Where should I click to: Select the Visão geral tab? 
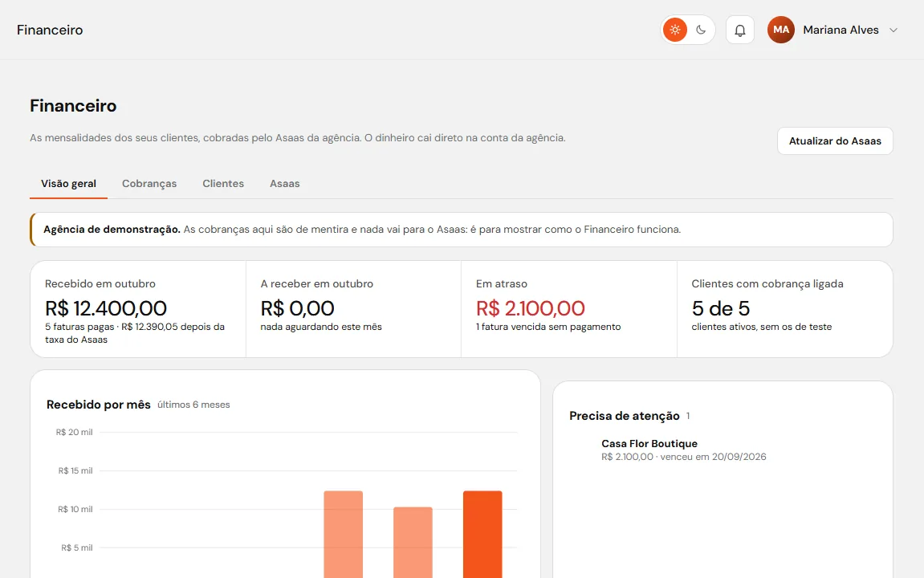(x=68, y=183)
